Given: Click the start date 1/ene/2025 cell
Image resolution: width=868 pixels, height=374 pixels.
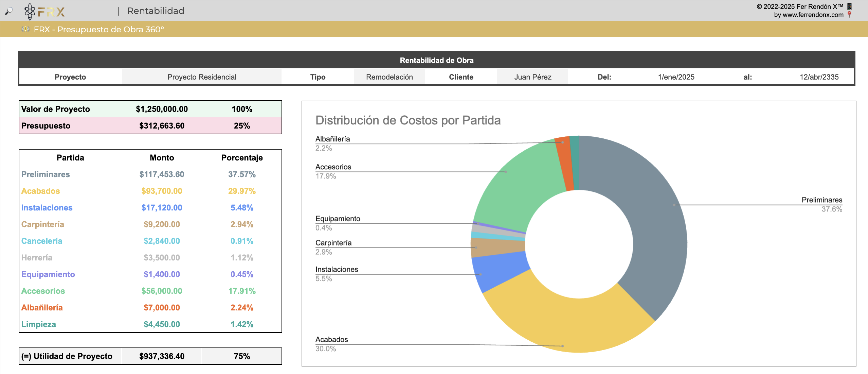Looking at the screenshot, I should coord(676,77).
